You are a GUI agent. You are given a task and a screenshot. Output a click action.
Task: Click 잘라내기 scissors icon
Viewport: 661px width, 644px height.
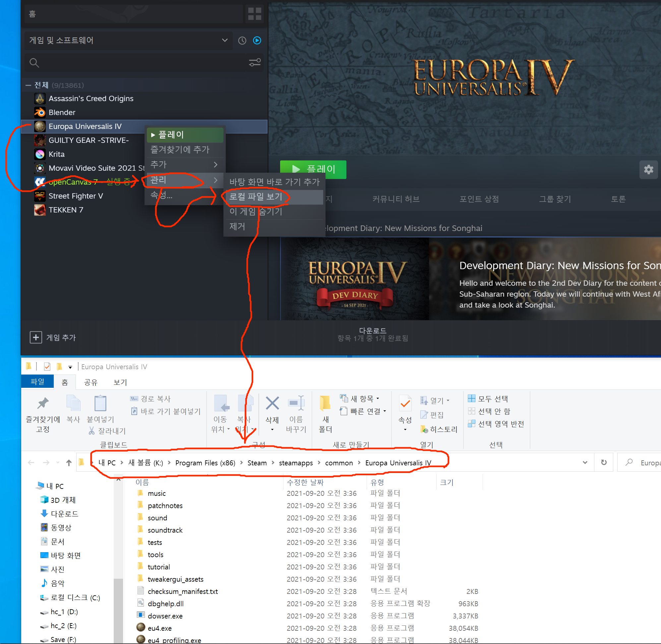tap(91, 431)
